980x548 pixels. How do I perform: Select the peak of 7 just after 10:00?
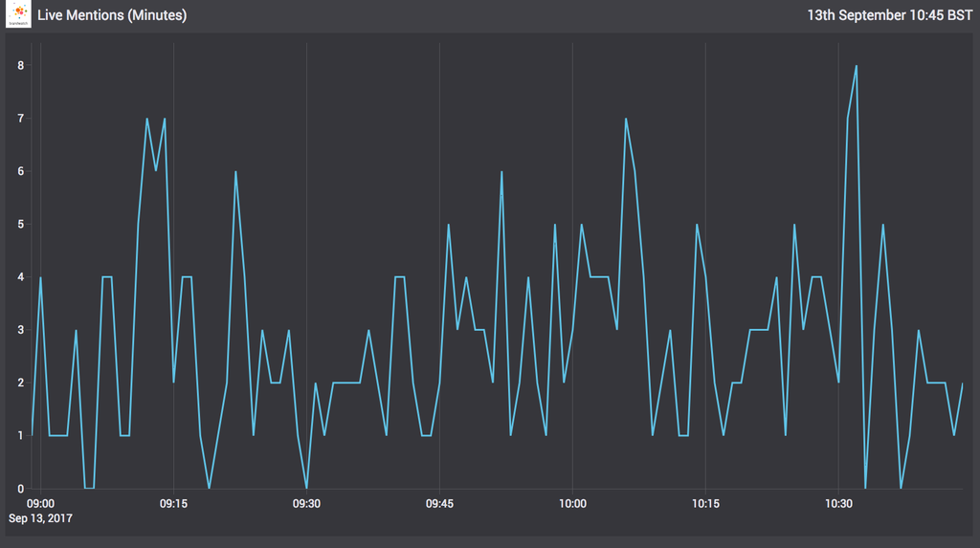pyautogui.click(x=626, y=119)
